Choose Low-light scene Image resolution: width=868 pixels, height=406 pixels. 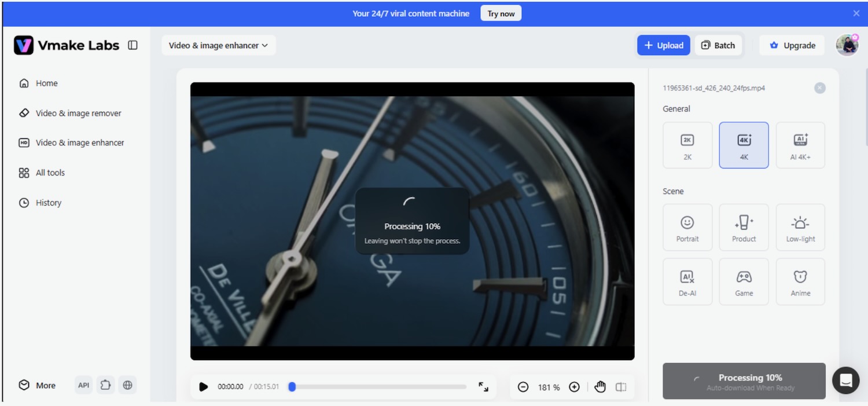pos(800,228)
